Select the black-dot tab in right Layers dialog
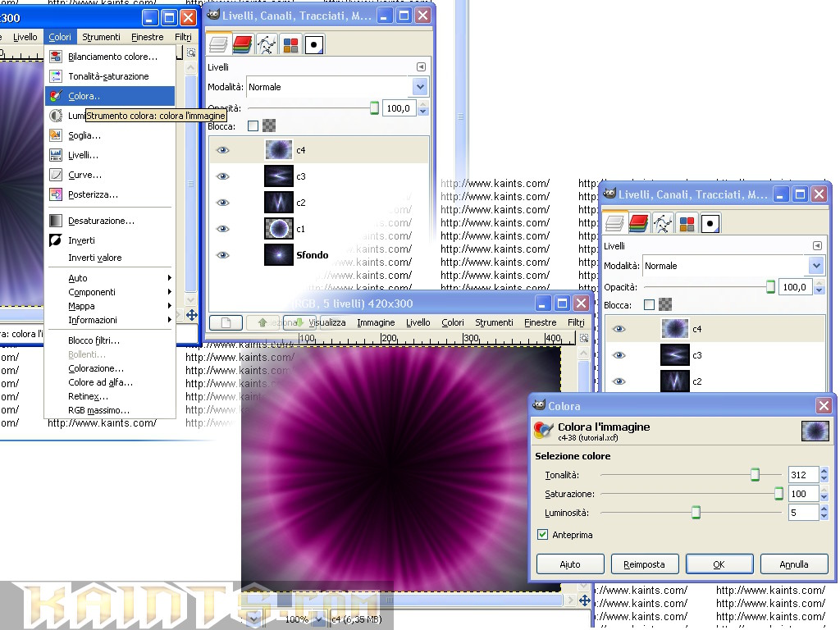Image resolution: width=840 pixels, height=630 pixels. [x=710, y=223]
